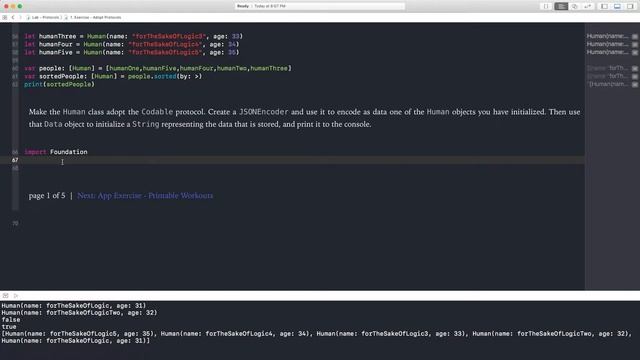Toggle the navigator panel
Screen dimensions: 640x360
pyautogui.click(x=604, y=6)
